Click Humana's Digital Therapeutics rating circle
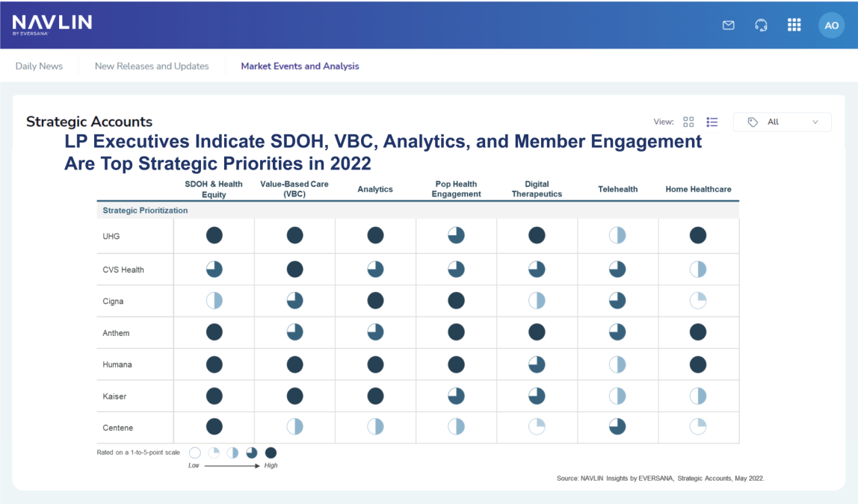Screen dimensions: 858x504 537,364
